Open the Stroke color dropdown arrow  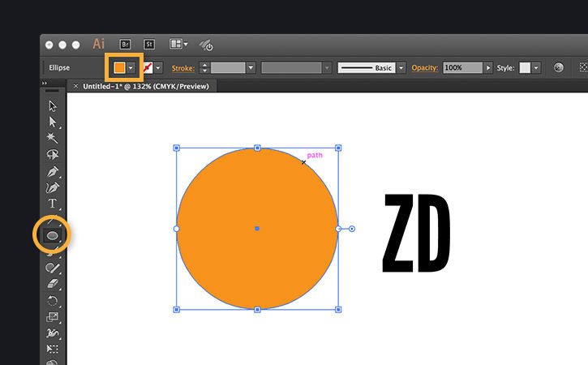[x=158, y=68]
